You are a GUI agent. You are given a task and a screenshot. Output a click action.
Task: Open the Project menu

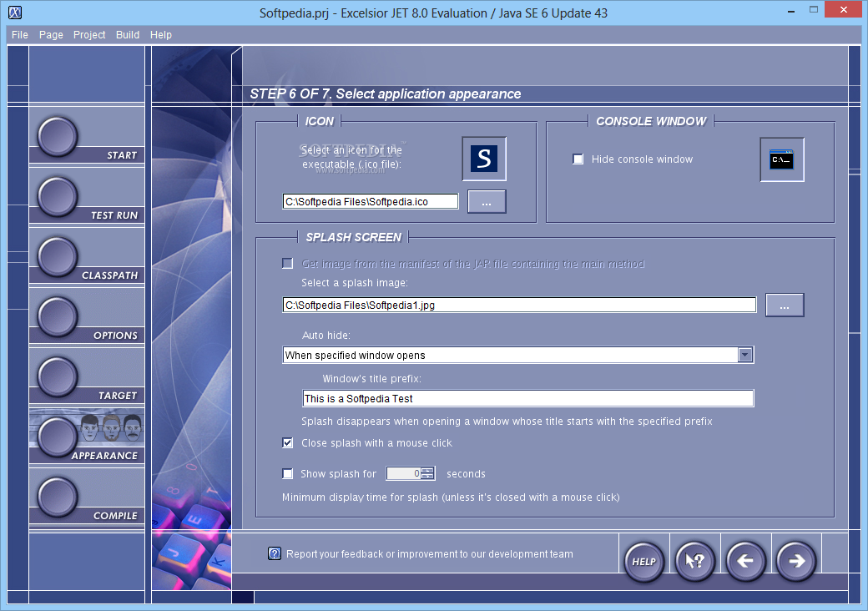(89, 35)
